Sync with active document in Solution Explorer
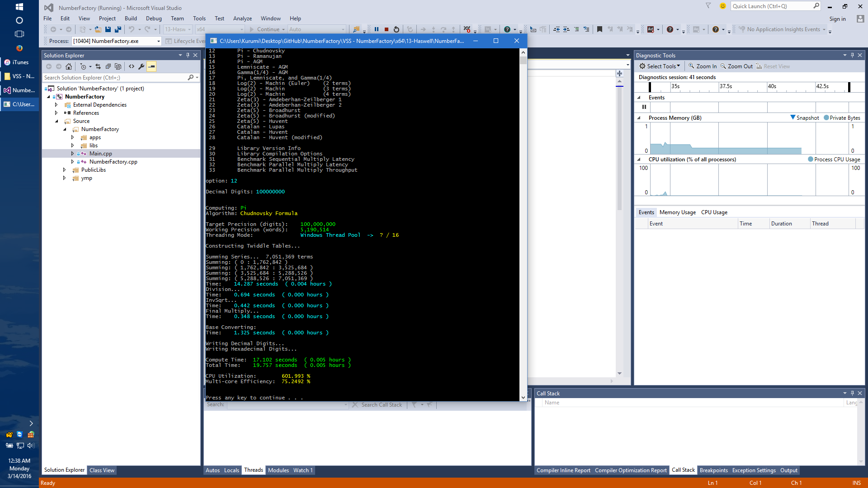The image size is (868, 488). (98, 66)
